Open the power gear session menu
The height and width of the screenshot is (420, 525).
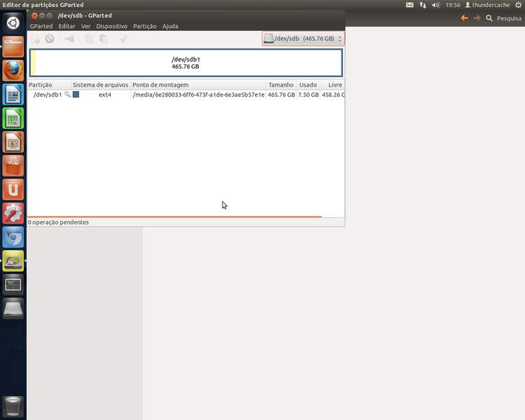[518, 5]
